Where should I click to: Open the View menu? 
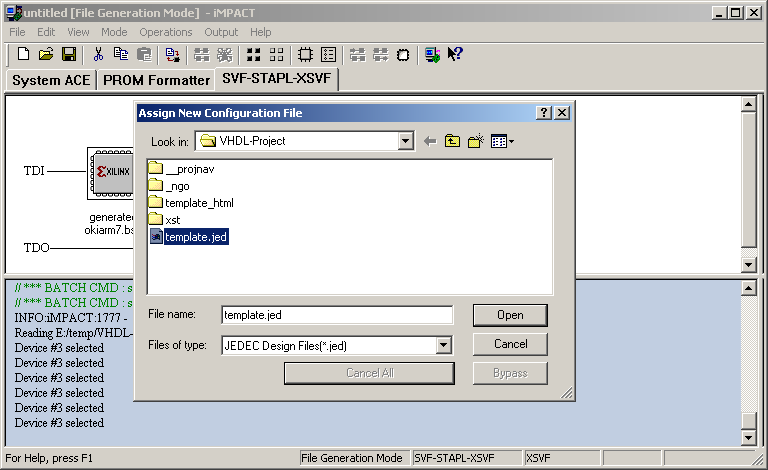(78, 32)
